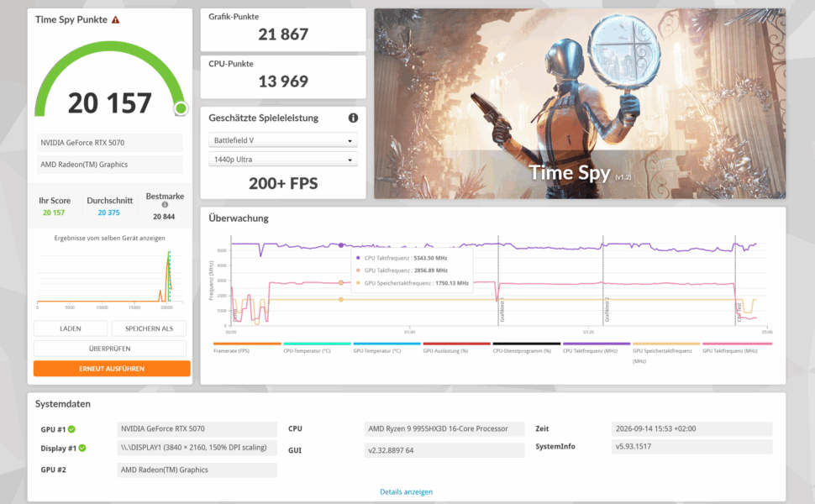Image resolution: width=815 pixels, height=504 pixels.
Task: Click the Bestmarke value 20 844
Action: [164, 217]
